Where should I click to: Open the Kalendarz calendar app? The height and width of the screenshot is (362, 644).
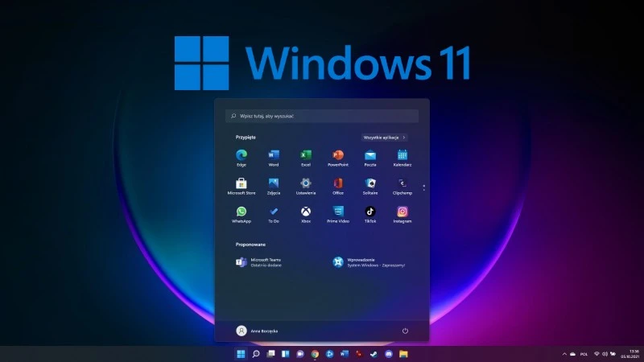click(x=402, y=158)
